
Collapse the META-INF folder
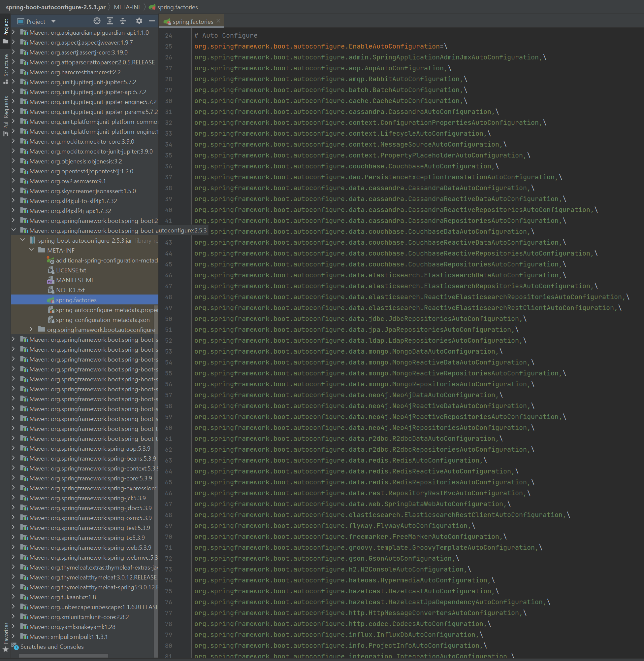point(31,250)
